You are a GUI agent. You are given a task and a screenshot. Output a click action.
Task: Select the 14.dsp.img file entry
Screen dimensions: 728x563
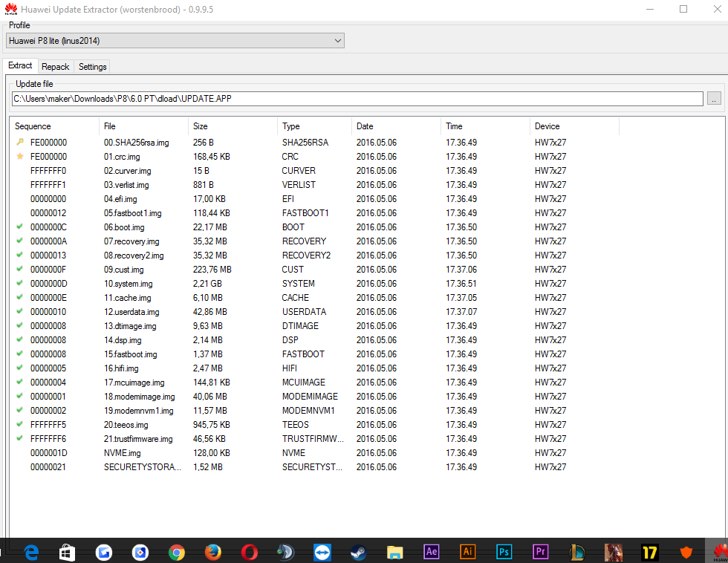(123, 340)
